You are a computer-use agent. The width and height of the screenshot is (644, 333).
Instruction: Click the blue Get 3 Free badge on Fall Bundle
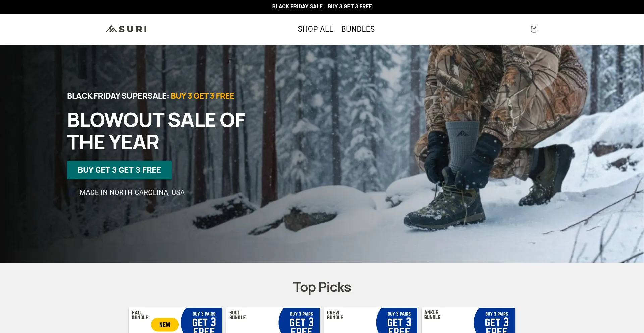point(202,320)
